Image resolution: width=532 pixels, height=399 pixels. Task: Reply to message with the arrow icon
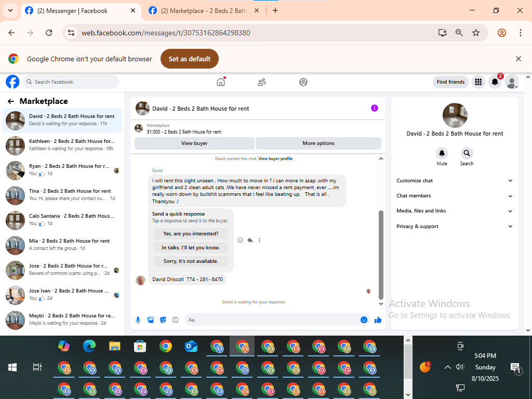pyautogui.click(x=250, y=240)
